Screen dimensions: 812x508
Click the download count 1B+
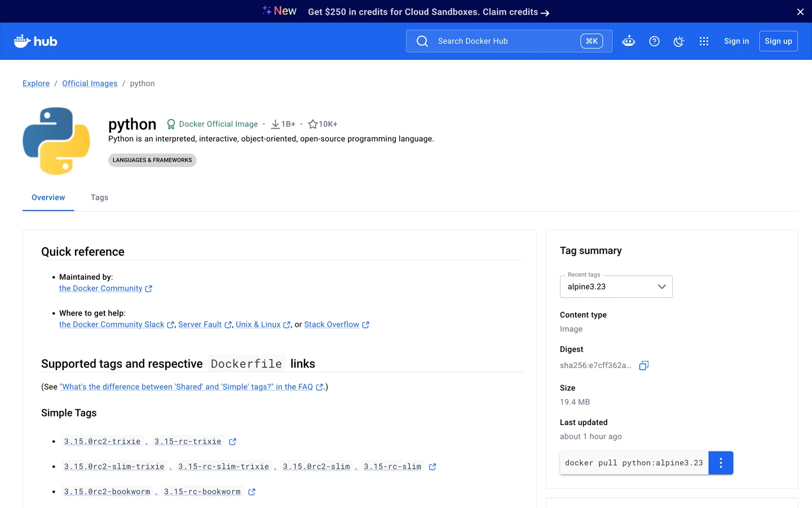tap(283, 124)
